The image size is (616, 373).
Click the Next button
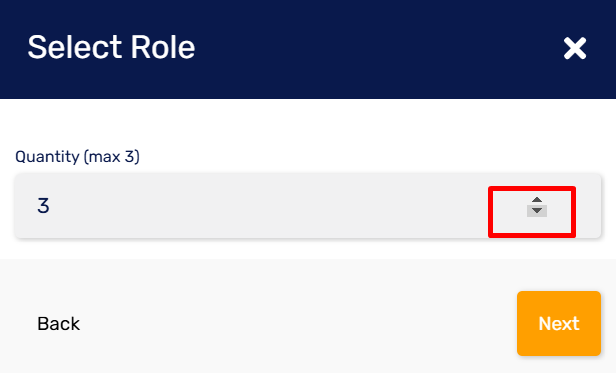tap(559, 323)
